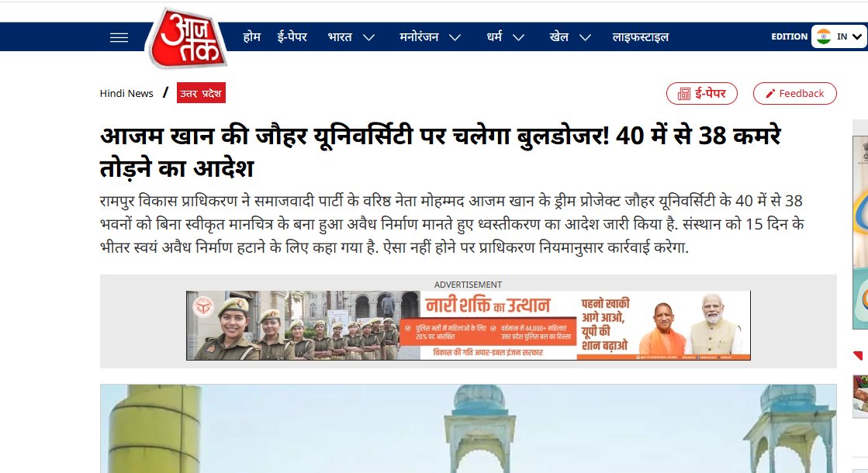The width and height of the screenshot is (868, 473).
Task: Click the article's lead photo
Action: 469,429
